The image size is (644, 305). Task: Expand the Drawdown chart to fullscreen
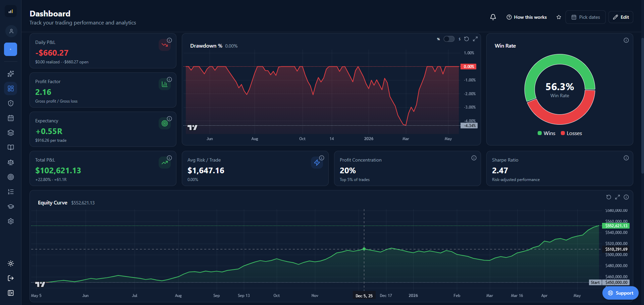click(475, 39)
